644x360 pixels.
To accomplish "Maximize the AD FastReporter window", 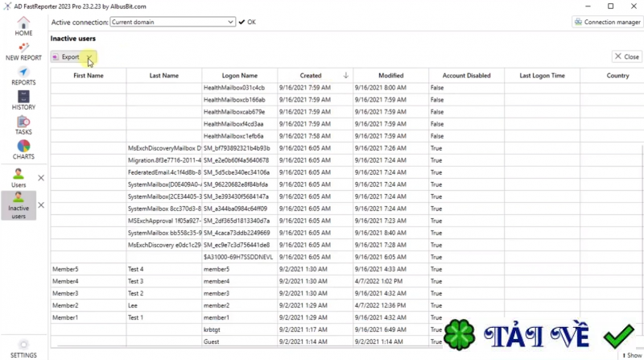I will point(611,6).
